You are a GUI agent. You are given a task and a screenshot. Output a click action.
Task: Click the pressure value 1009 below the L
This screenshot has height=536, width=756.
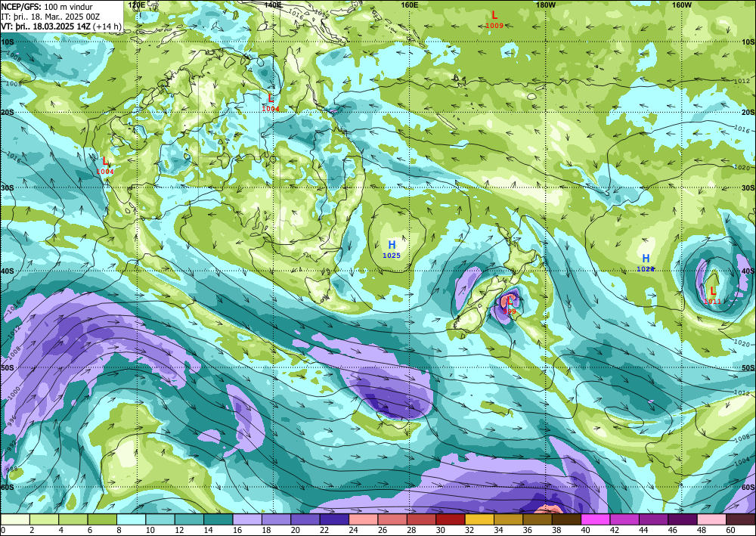click(494, 26)
